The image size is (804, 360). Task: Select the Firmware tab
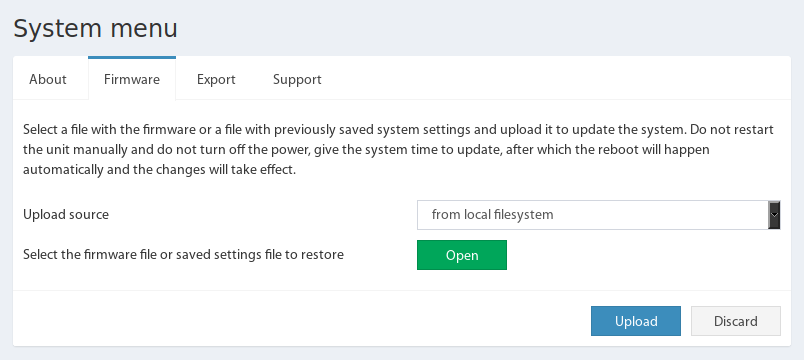(132, 79)
